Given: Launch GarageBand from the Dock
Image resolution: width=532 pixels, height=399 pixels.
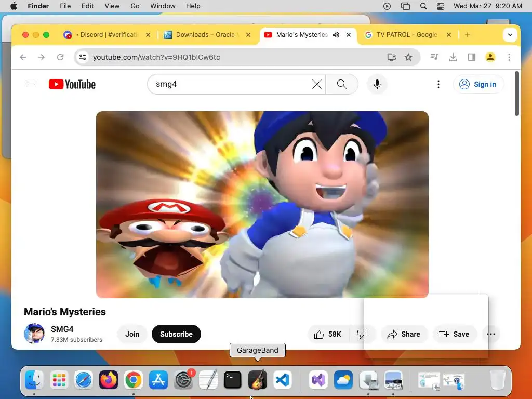Looking at the screenshot, I should [258, 380].
